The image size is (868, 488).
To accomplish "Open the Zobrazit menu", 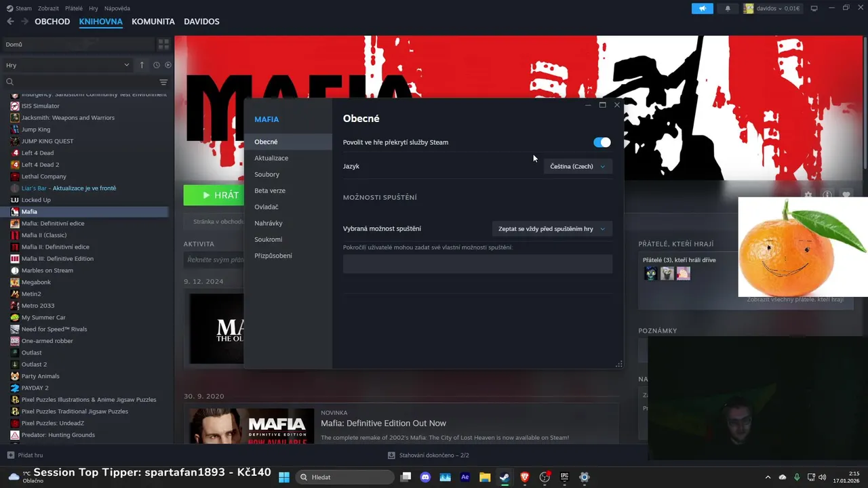I will click(48, 8).
